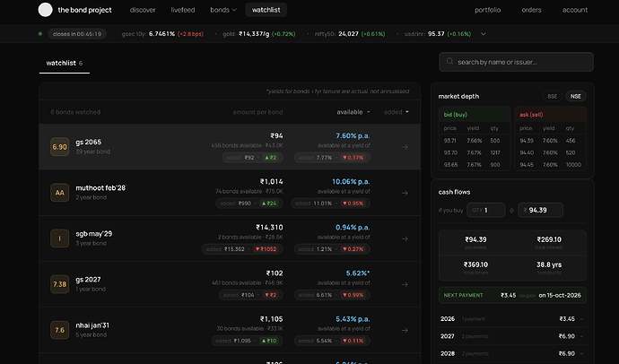This screenshot has width=619, height=364.
Task: Click the AA rating badge for muthoot
Action: point(59,193)
